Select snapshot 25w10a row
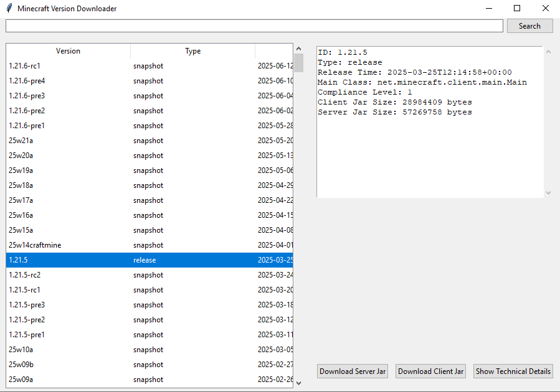Screen dimensions: 560x392 click(149, 350)
